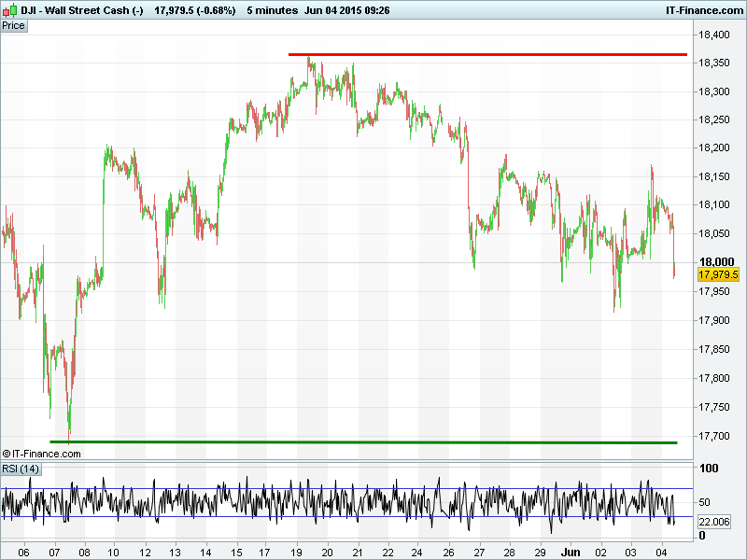Click the 06 date marker on time axis
747x560 pixels.
point(23,551)
